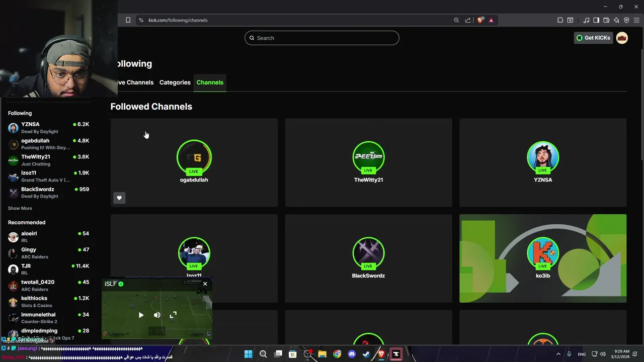Open Leo AI sparkle icon

point(616,20)
